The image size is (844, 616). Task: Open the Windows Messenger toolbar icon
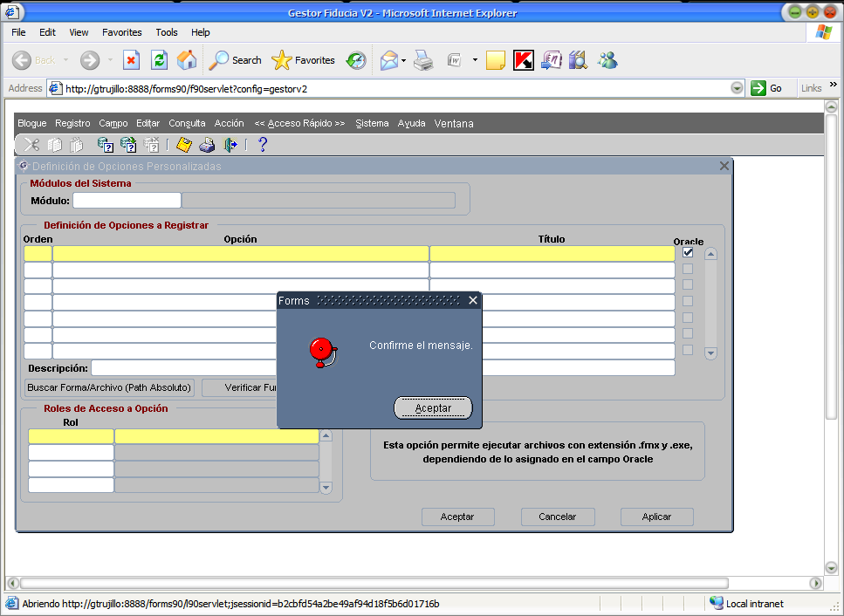(x=607, y=60)
